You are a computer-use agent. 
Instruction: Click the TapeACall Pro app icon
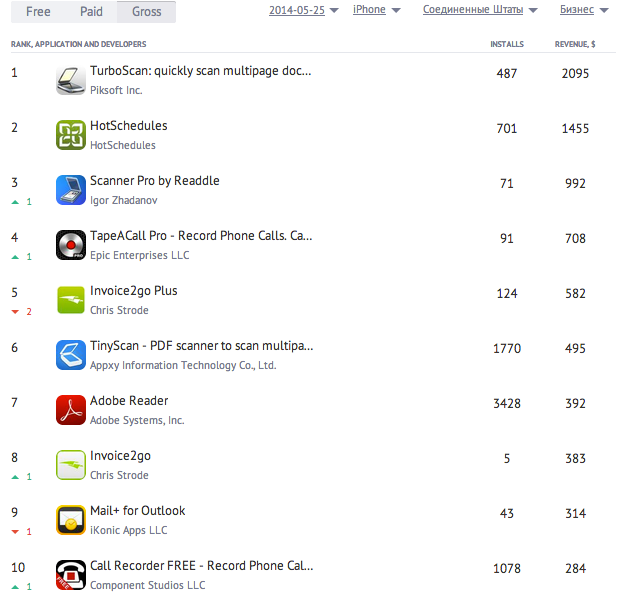point(72,245)
